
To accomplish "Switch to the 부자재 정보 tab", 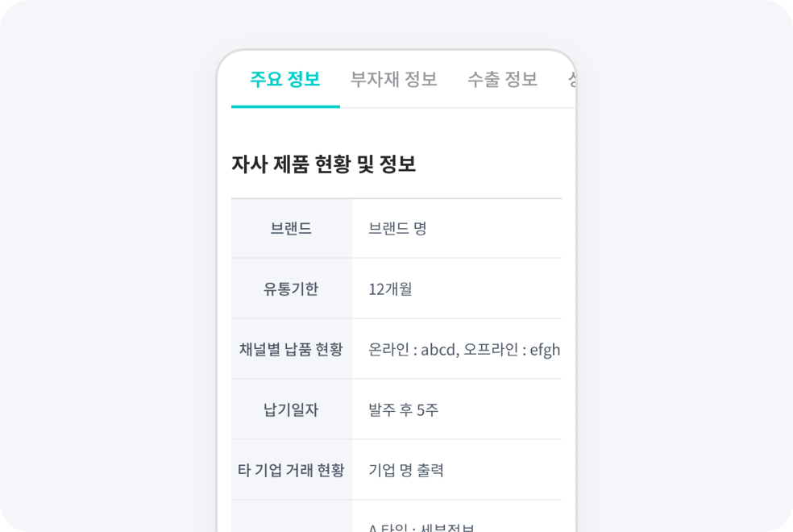I will tap(393, 78).
